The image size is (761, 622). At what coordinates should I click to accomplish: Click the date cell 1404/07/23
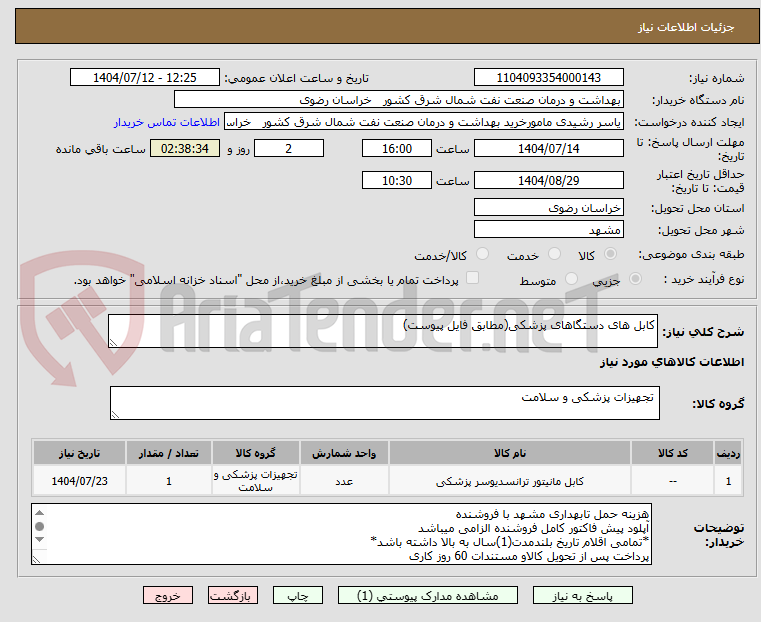click(80, 481)
